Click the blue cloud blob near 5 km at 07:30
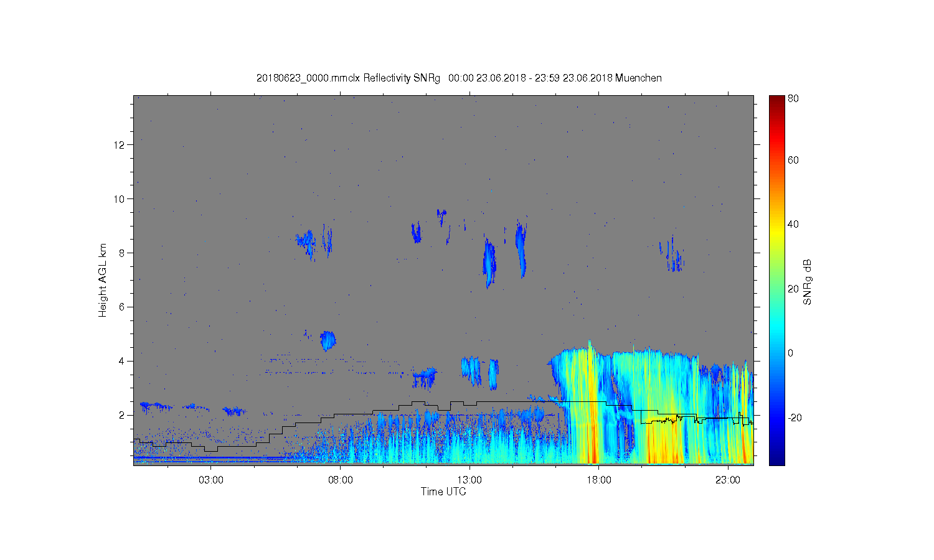This screenshot has width=934, height=560. pos(328,340)
